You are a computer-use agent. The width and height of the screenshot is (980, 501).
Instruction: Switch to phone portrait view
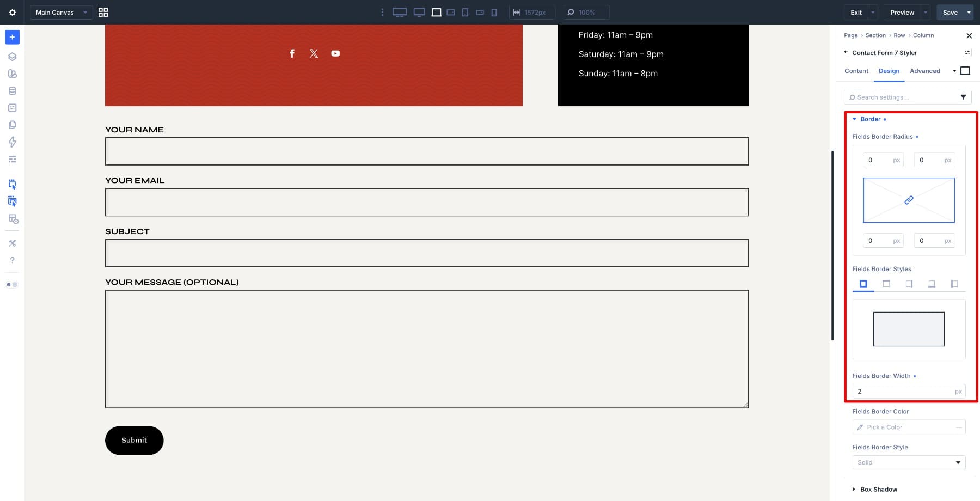pos(494,12)
